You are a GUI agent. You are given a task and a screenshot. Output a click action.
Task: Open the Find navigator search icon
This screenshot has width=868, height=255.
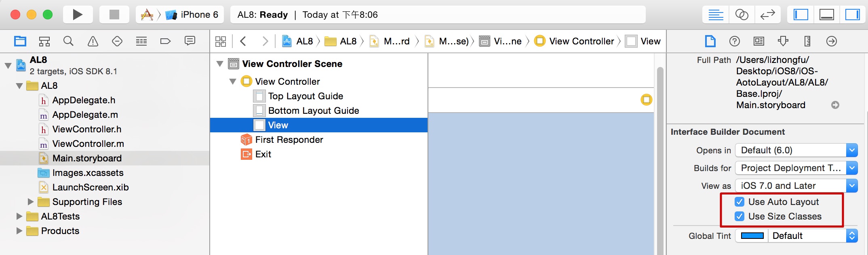click(68, 41)
